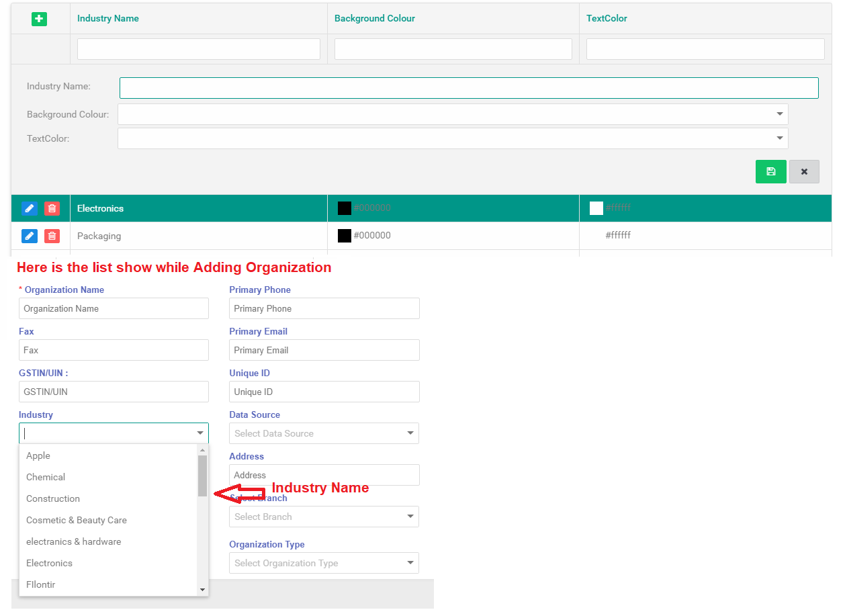Click the green save icon button
This screenshot has width=845, height=616.
(770, 171)
